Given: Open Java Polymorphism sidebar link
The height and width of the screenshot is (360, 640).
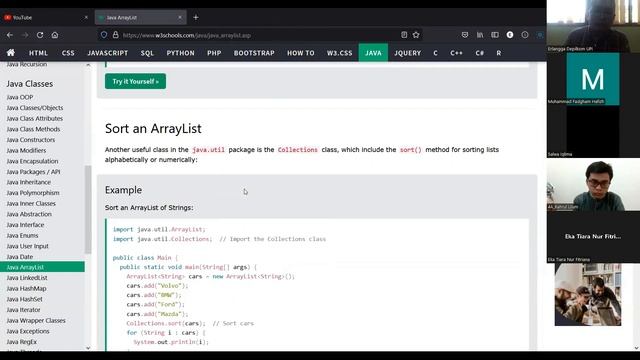Looking at the screenshot, I should pyautogui.click(x=33, y=193).
